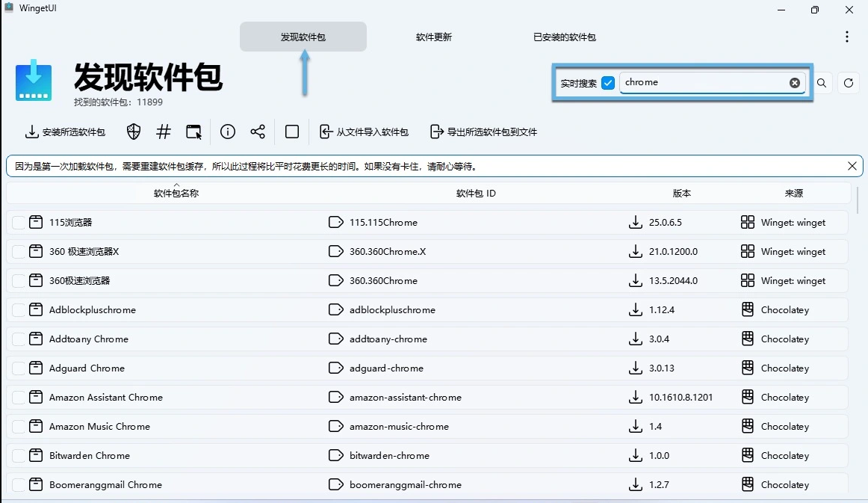Share the package using the share icon
This screenshot has width=868, height=503.
click(258, 132)
